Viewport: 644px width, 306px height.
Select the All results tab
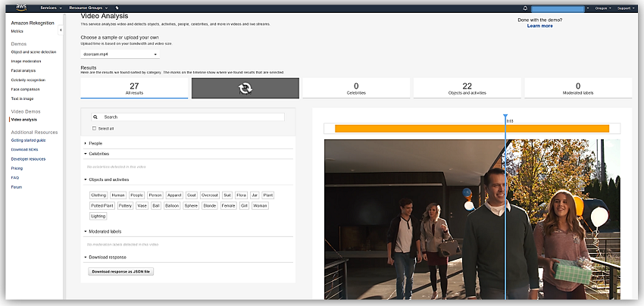coord(134,88)
